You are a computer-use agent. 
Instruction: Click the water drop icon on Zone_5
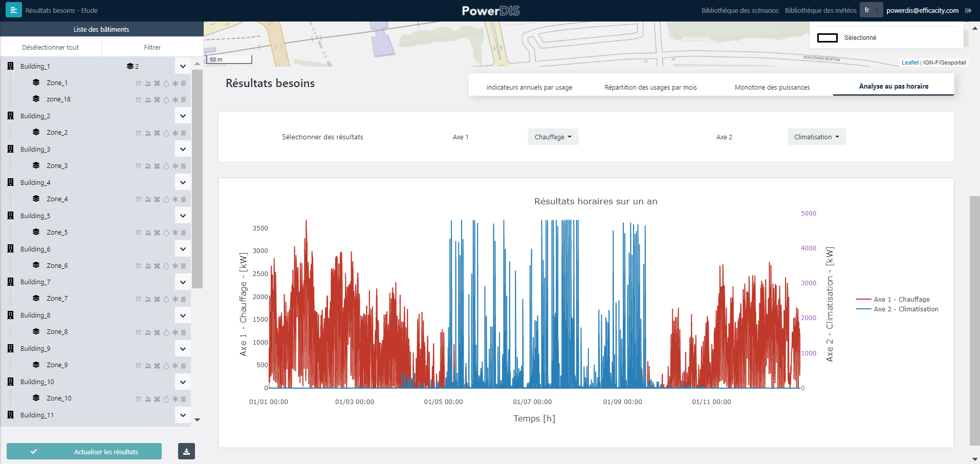pos(166,233)
